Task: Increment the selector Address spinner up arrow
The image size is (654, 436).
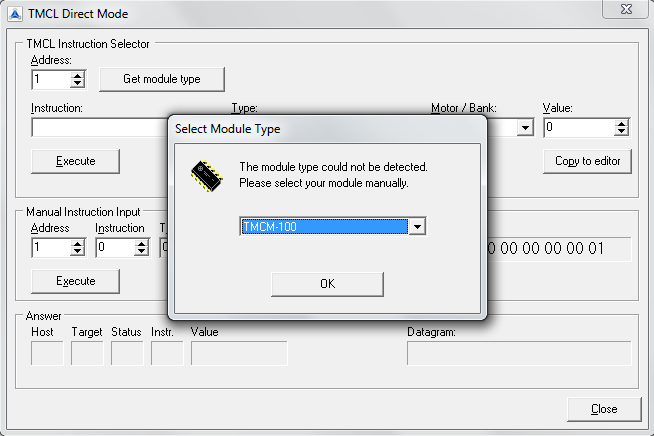Action: pyautogui.click(x=78, y=75)
